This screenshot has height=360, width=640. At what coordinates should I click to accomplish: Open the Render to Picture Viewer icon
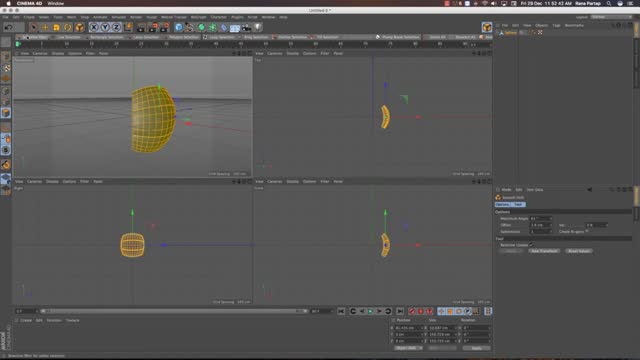point(153,27)
